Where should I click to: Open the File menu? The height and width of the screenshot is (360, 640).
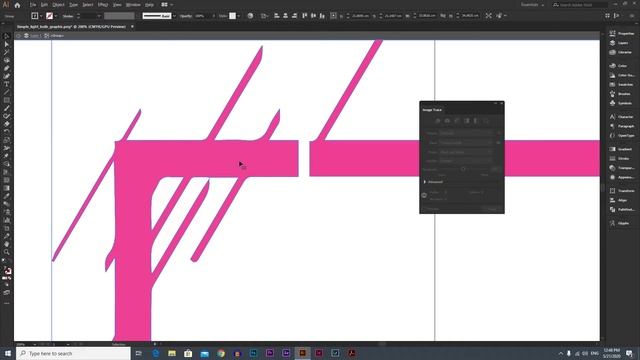click(33, 5)
